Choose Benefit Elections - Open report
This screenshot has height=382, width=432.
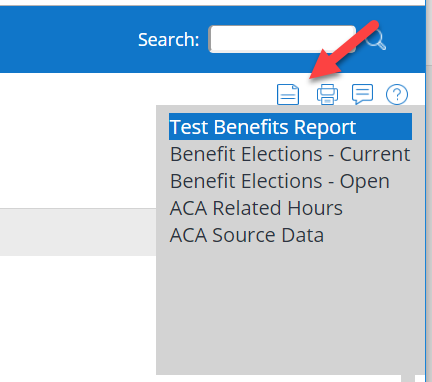tap(280, 181)
